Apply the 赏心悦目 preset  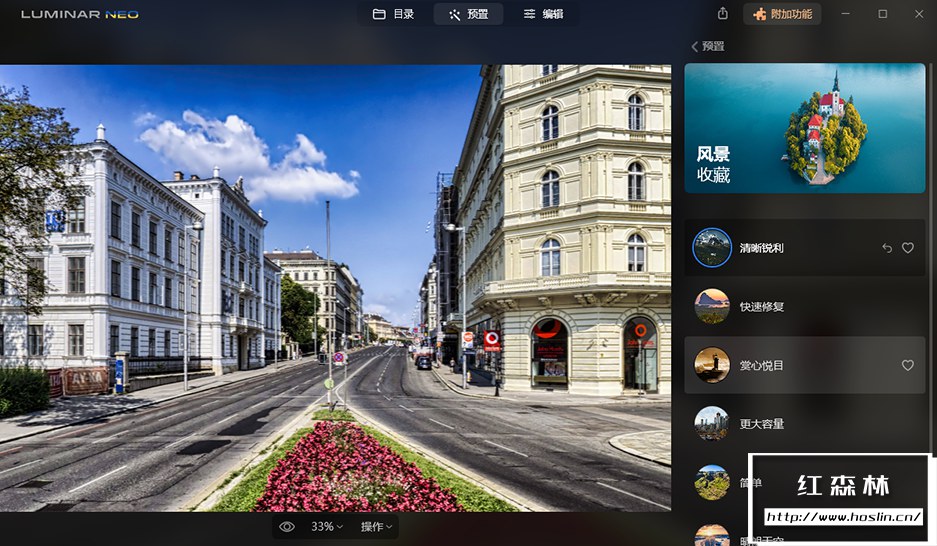804,365
